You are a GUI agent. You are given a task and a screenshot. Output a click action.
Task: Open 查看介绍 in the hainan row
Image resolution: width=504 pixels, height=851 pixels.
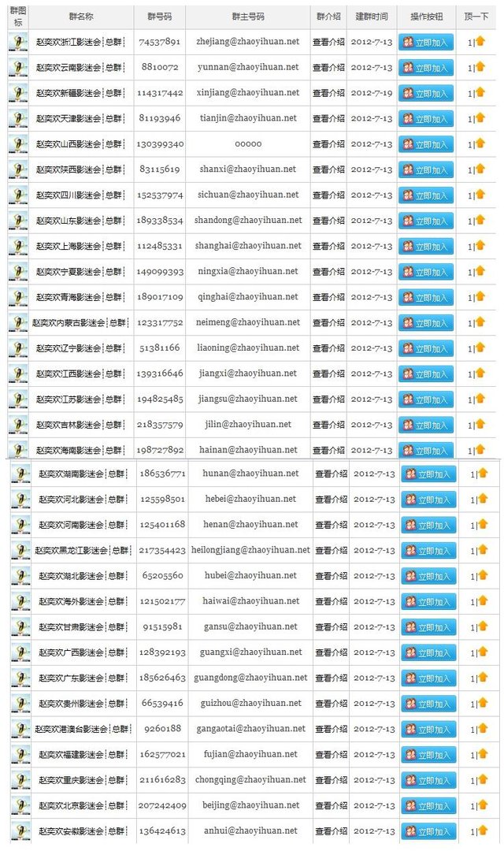(x=328, y=450)
